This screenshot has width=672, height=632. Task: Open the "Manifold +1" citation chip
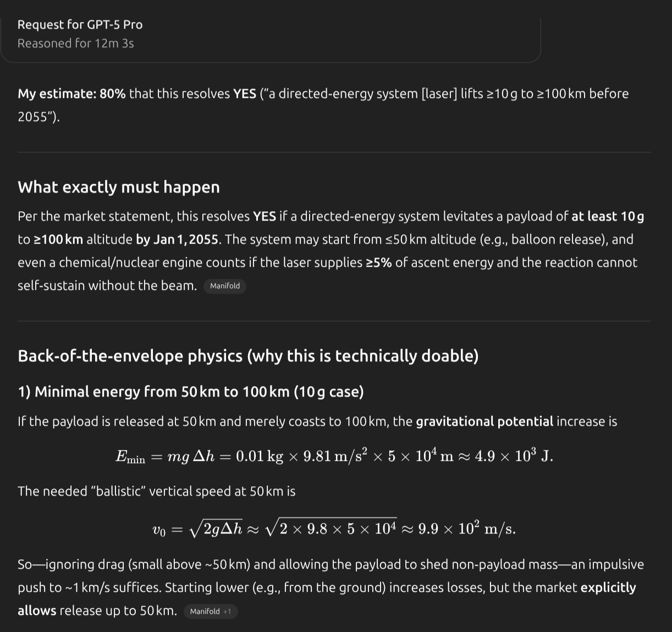coord(210,612)
